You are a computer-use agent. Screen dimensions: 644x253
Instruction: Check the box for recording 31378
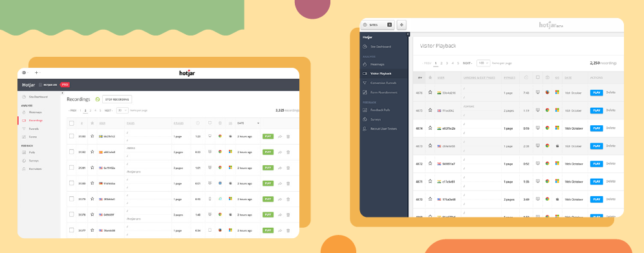pos(72,214)
